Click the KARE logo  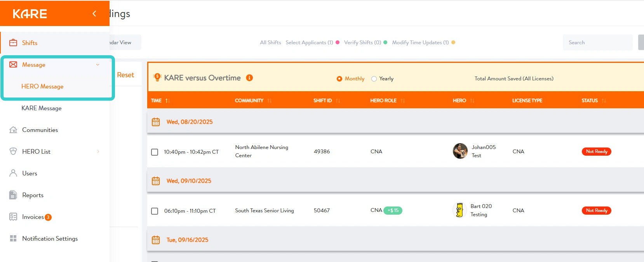(30, 14)
